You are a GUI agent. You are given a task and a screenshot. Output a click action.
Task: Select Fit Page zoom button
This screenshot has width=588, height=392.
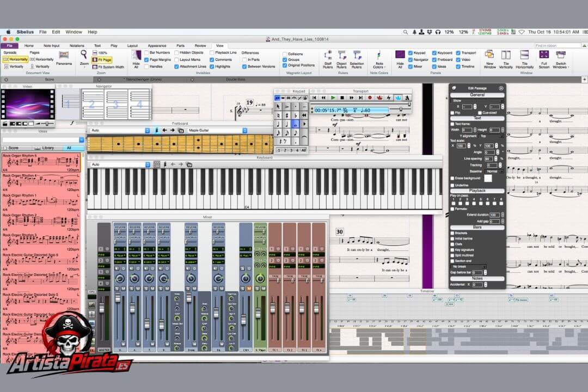pyautogui.click(x=102, y=60)
